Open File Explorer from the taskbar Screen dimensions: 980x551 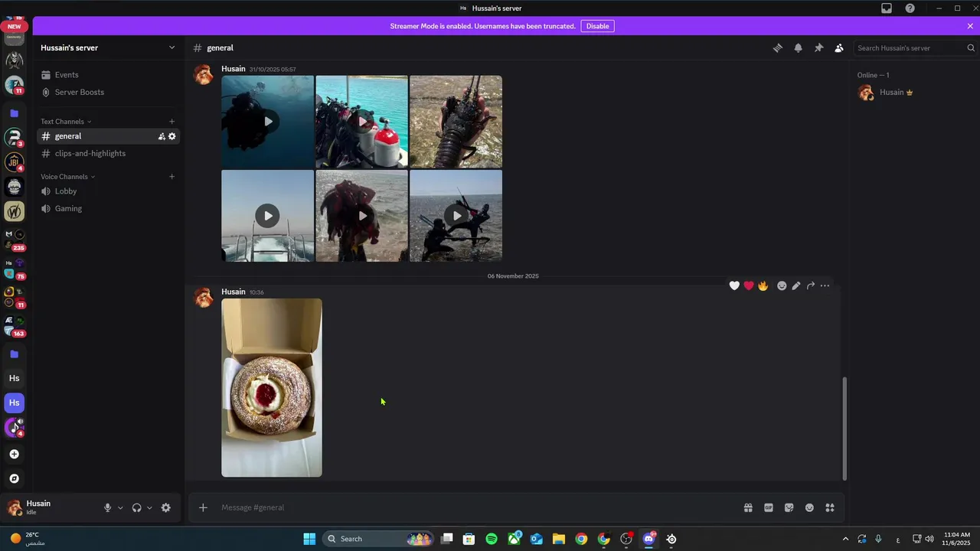pyautogui.click(x=559, y=539)
